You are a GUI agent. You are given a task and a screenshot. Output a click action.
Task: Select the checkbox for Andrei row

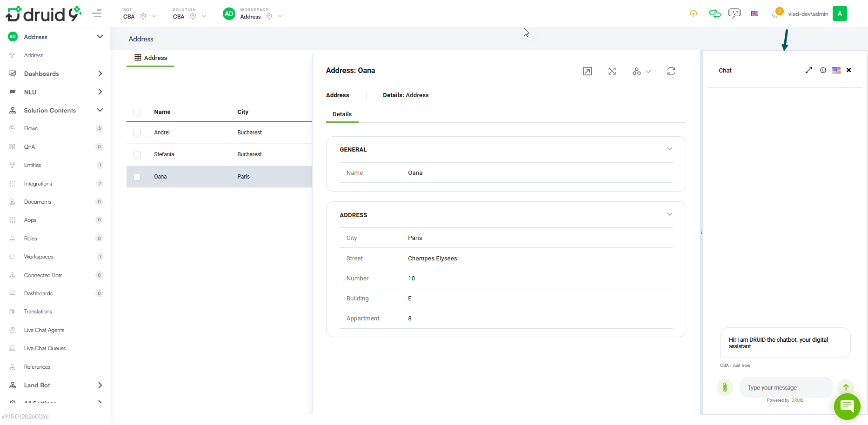137,133
